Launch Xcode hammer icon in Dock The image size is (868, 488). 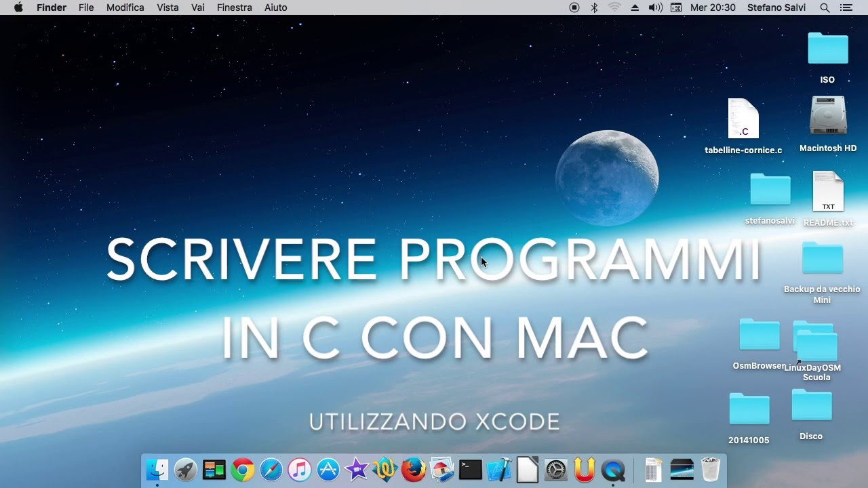pos(498,469)
